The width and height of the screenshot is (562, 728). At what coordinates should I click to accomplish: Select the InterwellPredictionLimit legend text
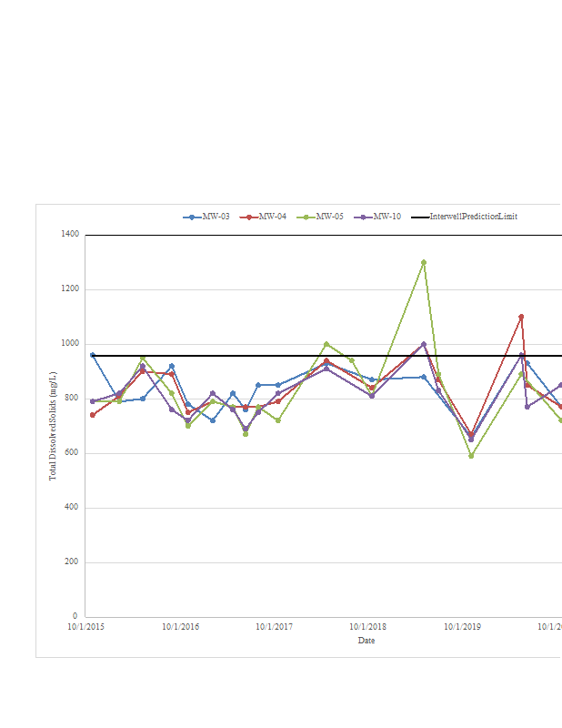tap(473, 217)
